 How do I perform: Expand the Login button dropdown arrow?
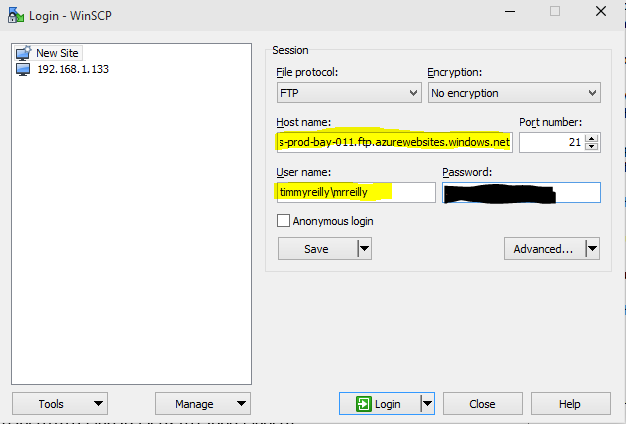point(427,404)
